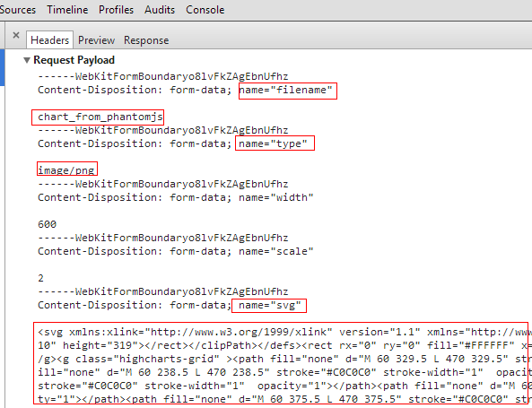The width and height of the screenshot is (532, 408).
Task: Click the Request Payload heading
Action: coord(74,60)
